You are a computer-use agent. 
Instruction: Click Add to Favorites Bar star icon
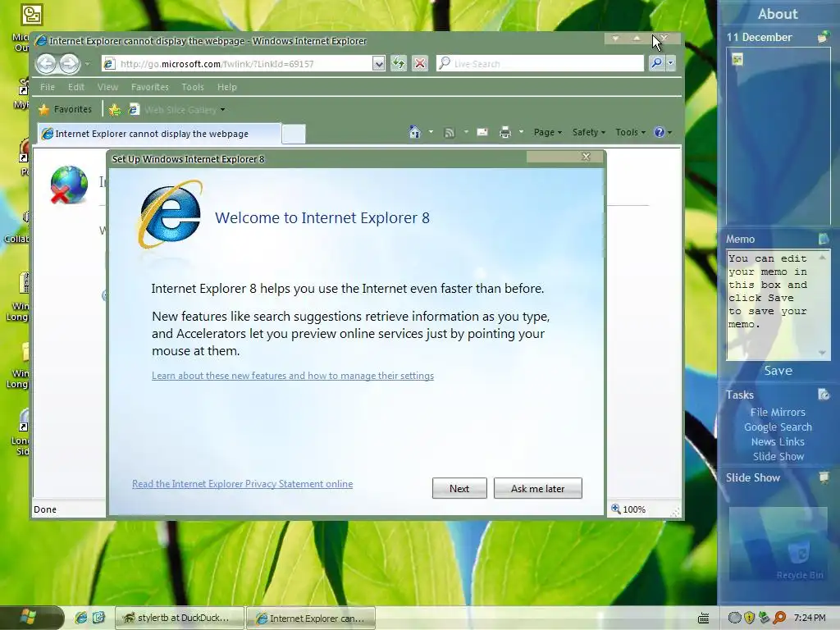(115, 110)
